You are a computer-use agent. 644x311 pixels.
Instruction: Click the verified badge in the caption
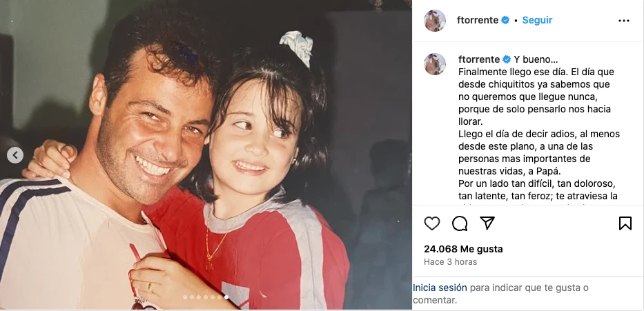[x=507, y=59]
